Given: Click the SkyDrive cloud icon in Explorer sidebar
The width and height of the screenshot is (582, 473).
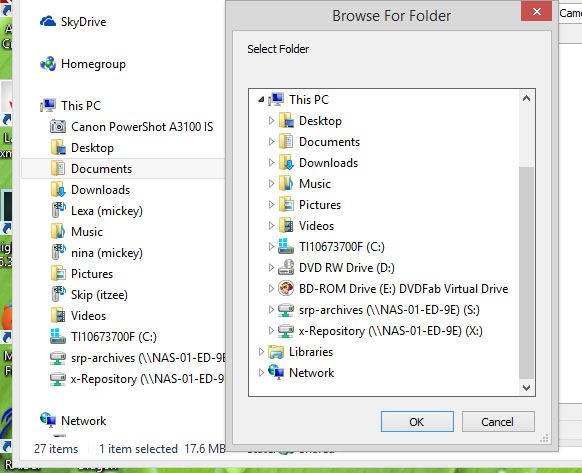Looking at the screenshot, I should point(48,22).
